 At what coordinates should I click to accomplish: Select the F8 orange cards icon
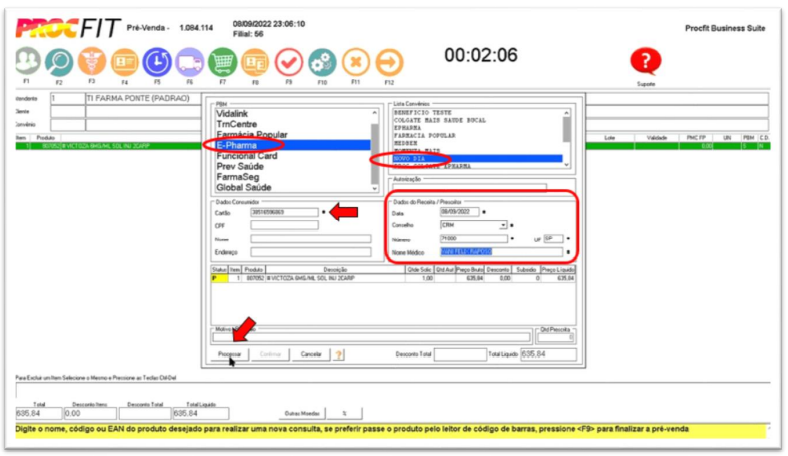coord(255,62)
